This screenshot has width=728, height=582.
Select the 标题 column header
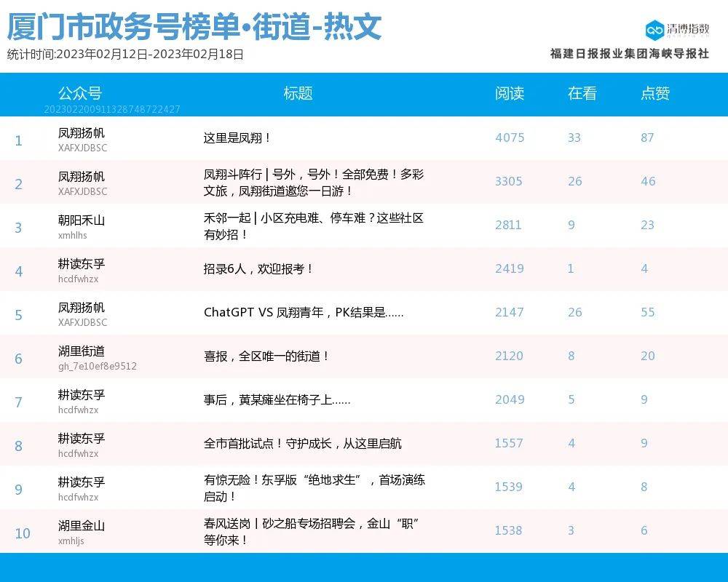298,93
